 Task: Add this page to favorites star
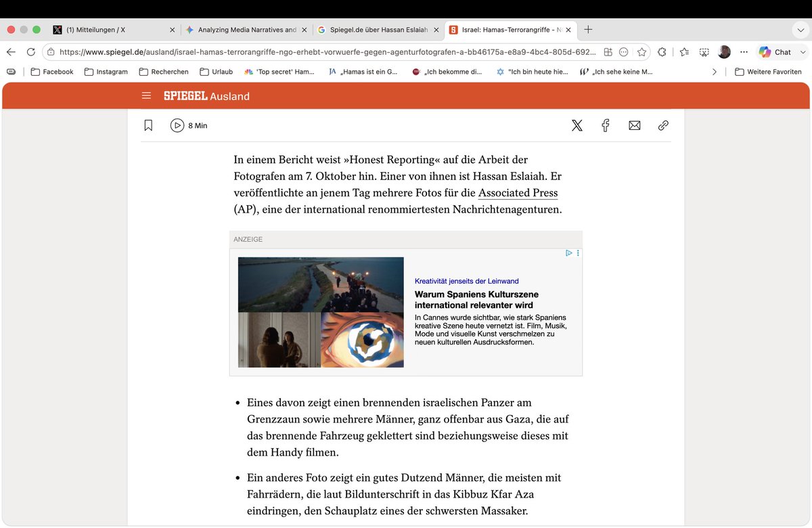point(641,52)
